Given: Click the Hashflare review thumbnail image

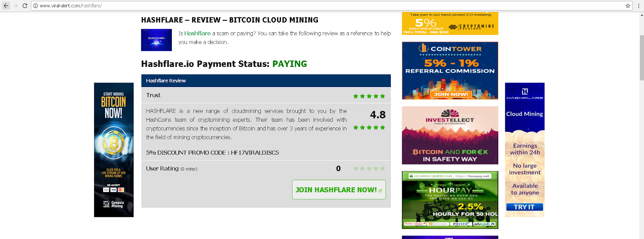Looking at the screenshot, I should click(x=156, y=40).
